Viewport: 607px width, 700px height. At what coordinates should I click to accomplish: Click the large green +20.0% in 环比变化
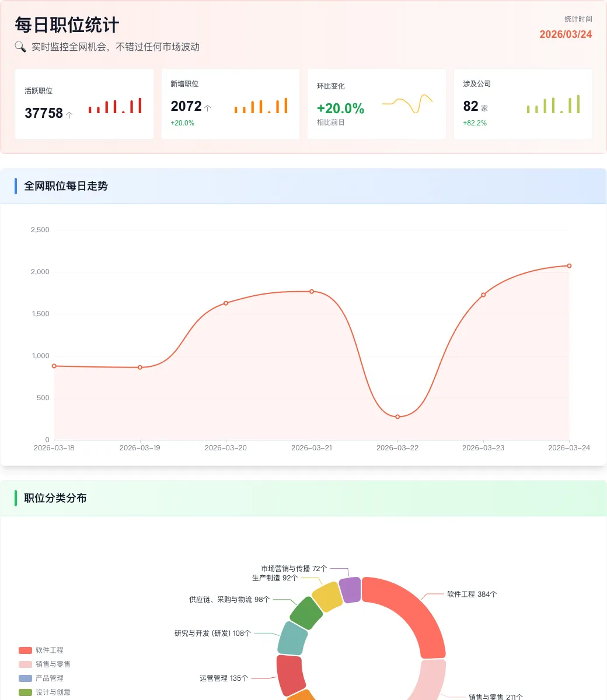(x=341, y=108)
